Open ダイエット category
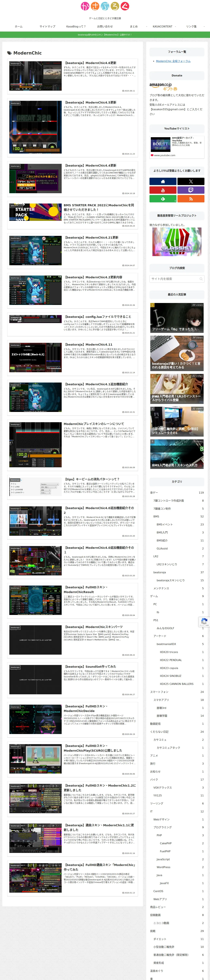Viewport: 210px width, 980px height. pos(178,939)
